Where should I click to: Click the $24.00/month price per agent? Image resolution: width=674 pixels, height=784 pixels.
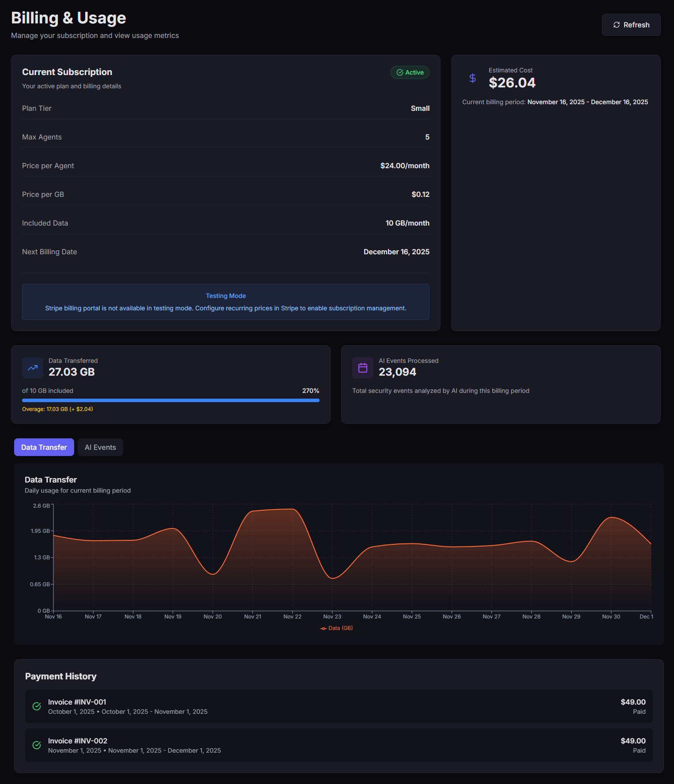[x=405, y=166]
